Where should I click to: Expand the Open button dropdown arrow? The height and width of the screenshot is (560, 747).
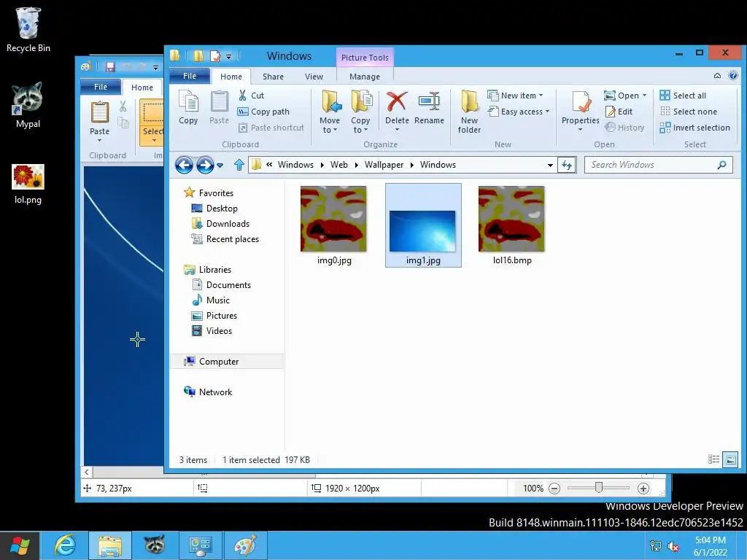coord(645,96)
